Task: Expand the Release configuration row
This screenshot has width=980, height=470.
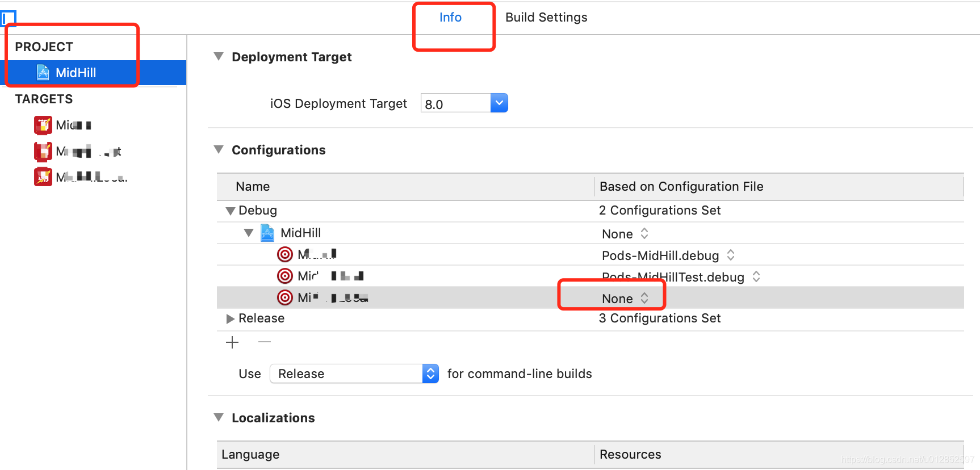Action: (x=230, y=318)
